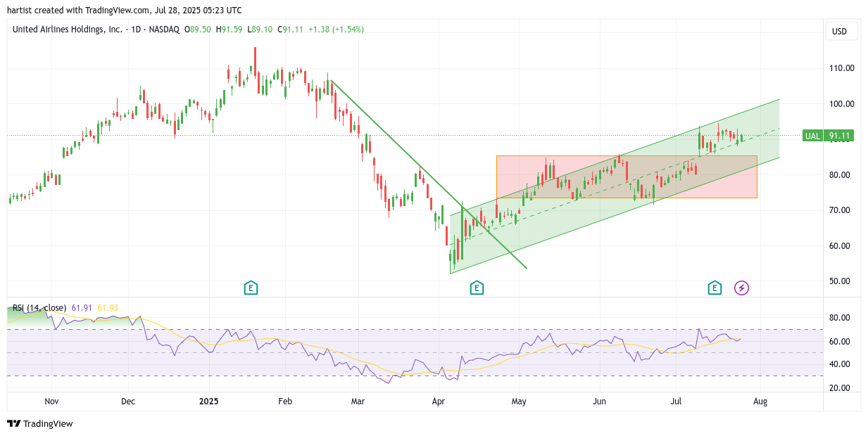Screen dimensions: 868x436
Task: Click the 20.00 label on the RSI axis
Action: click(x=841, y=388)
